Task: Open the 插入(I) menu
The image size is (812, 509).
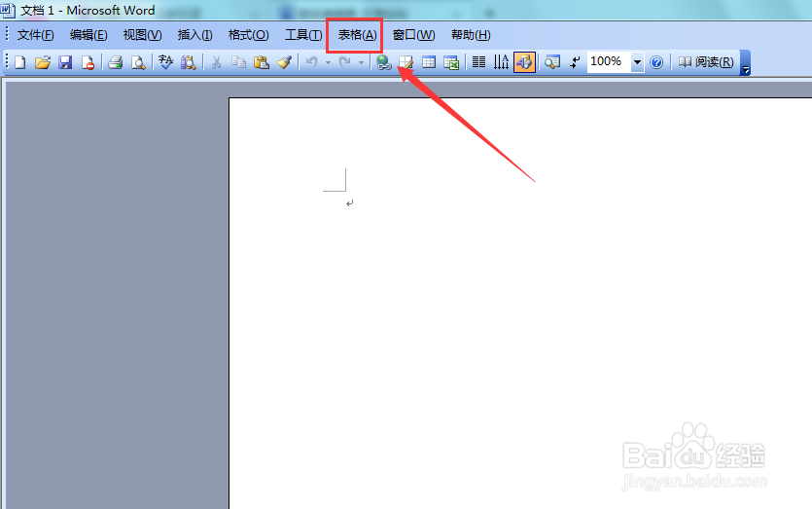Action: point(194,35)
